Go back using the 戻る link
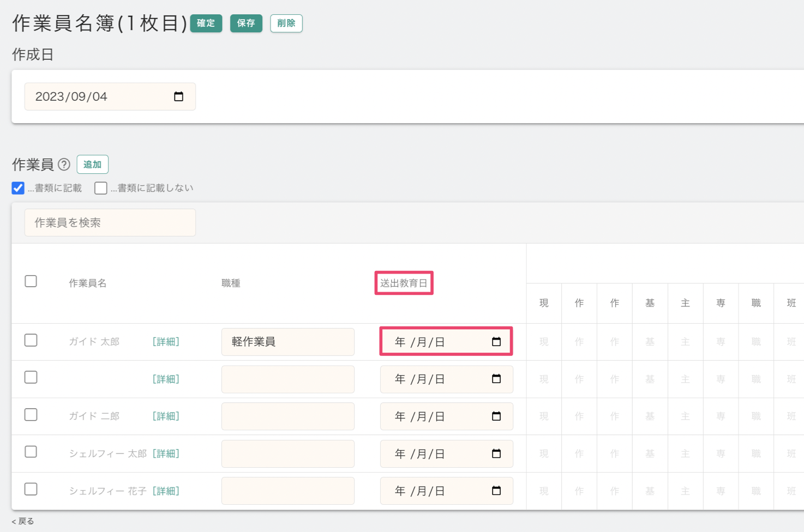Image resolution: width=804 pixels, height=532 pixels. (x=23, y=521)
